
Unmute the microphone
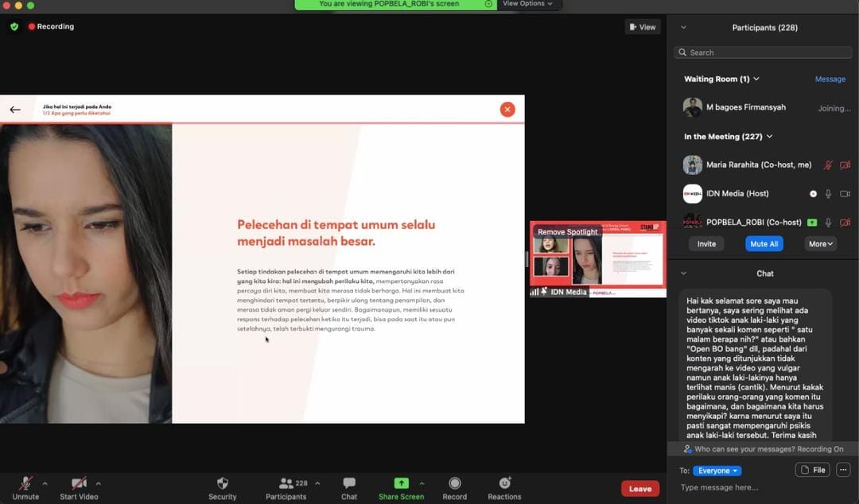click(x=25, y=483)
